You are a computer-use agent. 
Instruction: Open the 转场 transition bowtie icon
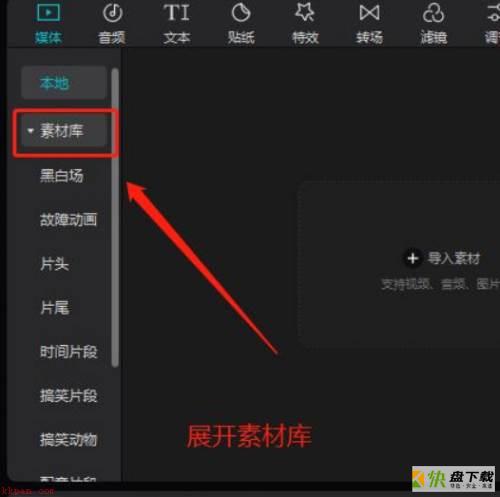pos(369,13)
